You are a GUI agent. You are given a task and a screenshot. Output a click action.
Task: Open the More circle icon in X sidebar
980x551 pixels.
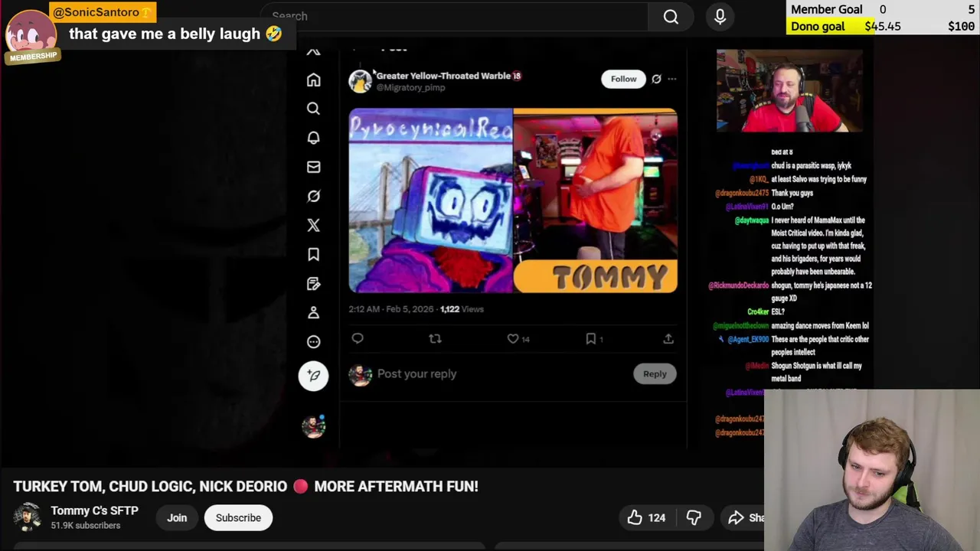click(313, 341)
